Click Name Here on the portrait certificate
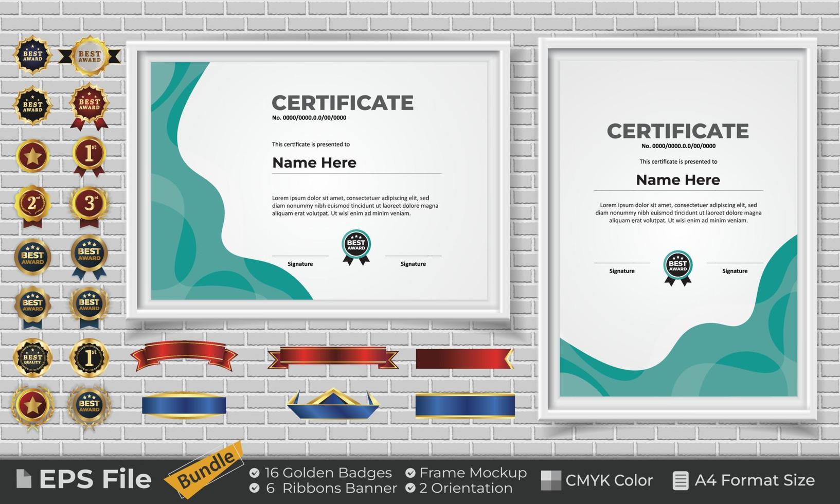Screen dimensions: 840x504 pos(678,180)
